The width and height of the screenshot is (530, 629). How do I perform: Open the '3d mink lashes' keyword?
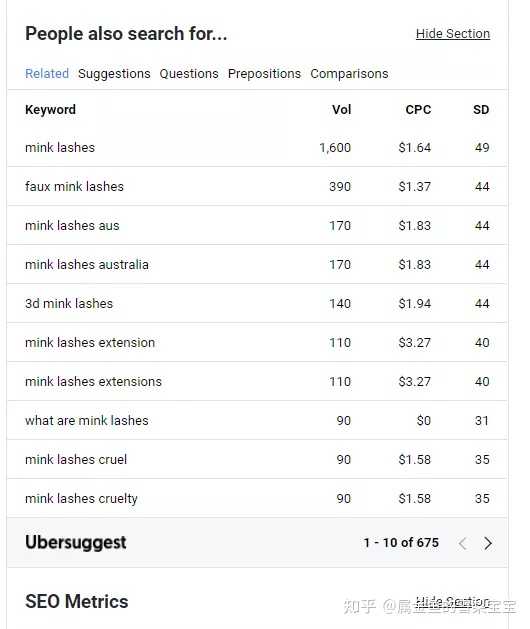69,304
